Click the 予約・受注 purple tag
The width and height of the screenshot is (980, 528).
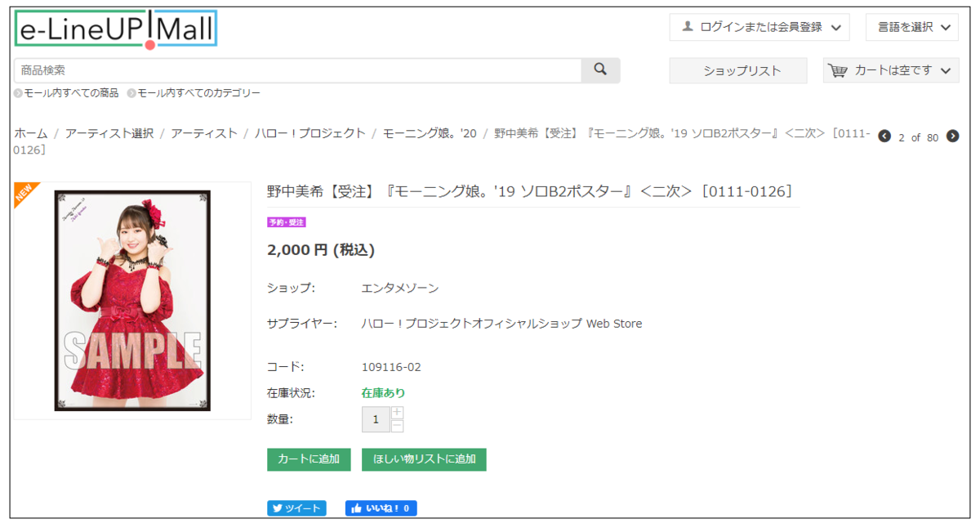click(287, 222)
